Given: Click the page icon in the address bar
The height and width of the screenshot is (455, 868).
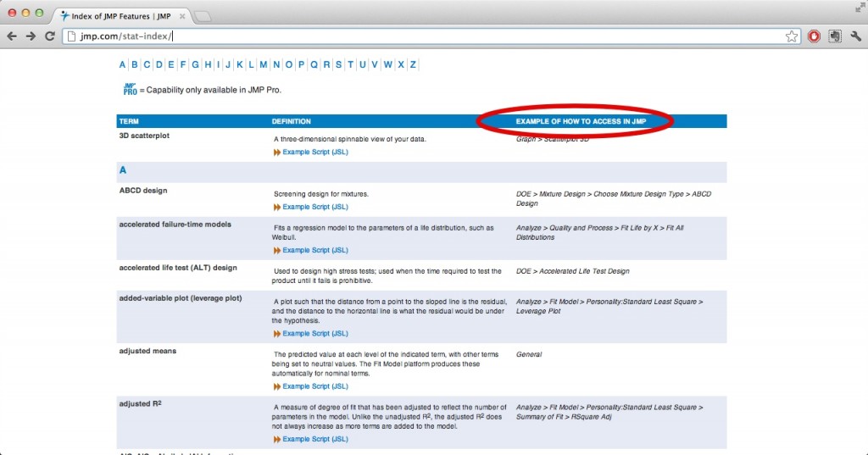Looking at the screenshot, I should (x=71, y=36).
